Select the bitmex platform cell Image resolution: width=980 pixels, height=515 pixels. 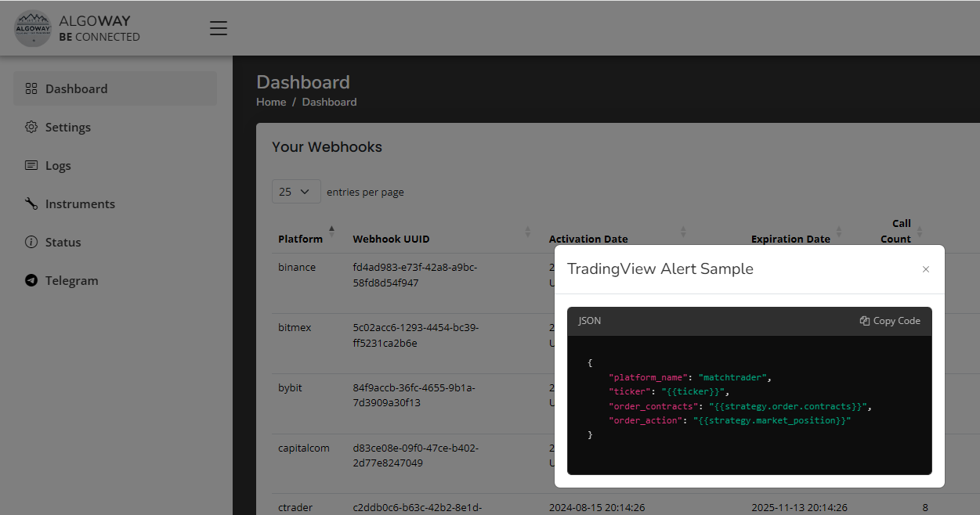click(x=295, y=327)
